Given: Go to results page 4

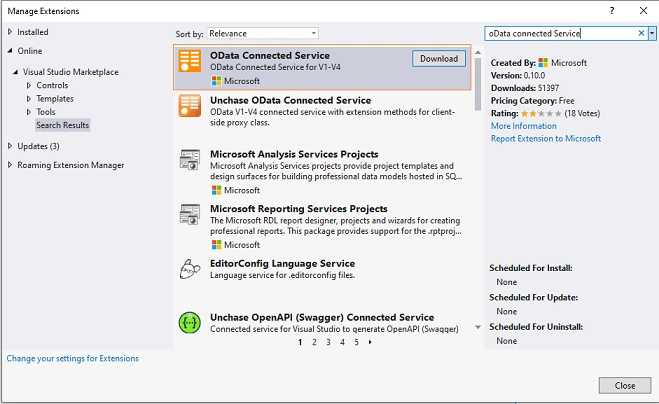Looking at the screenshot, I should pos(342,342).
